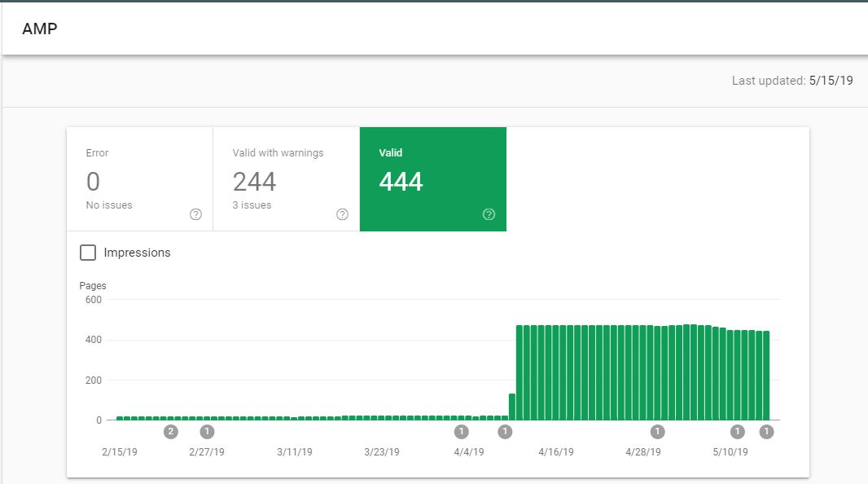Click the short bar where the spike begins

[512, 407]
